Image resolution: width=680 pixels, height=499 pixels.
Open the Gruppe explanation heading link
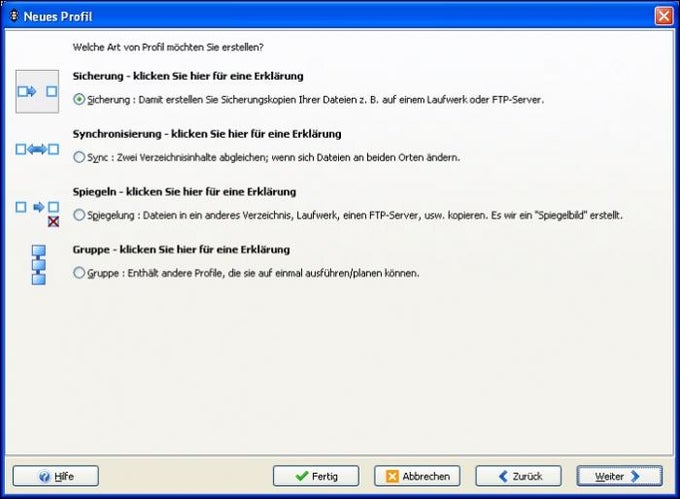181,250
